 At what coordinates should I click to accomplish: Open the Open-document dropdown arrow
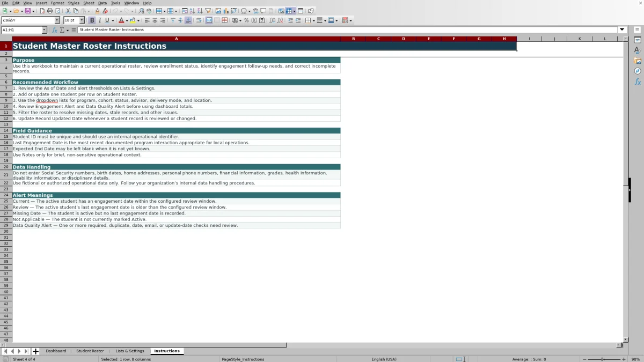pos(21,11)
